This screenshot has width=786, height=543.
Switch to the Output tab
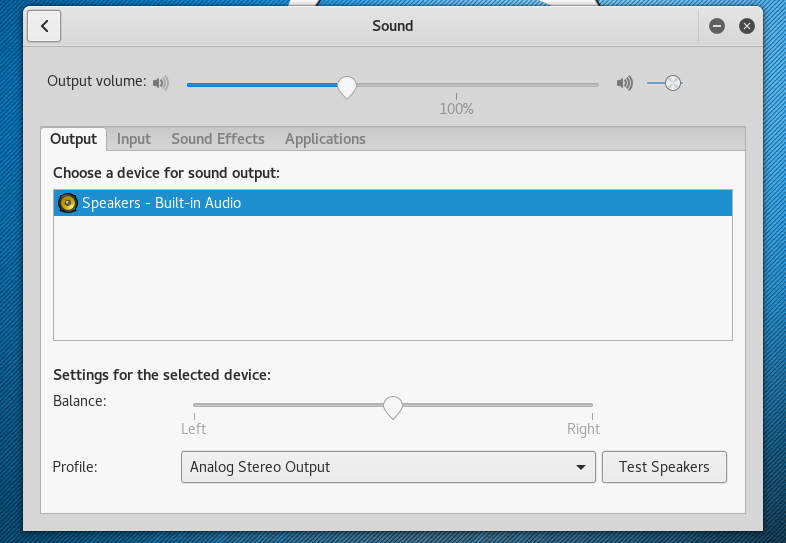tap(73, 139)
